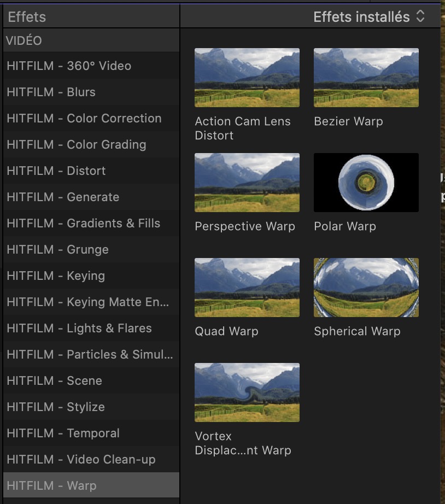Choose HITFILM - Gradients & Fills category
Viewport: 445px width, 504px height.
[x=91, y=223]
